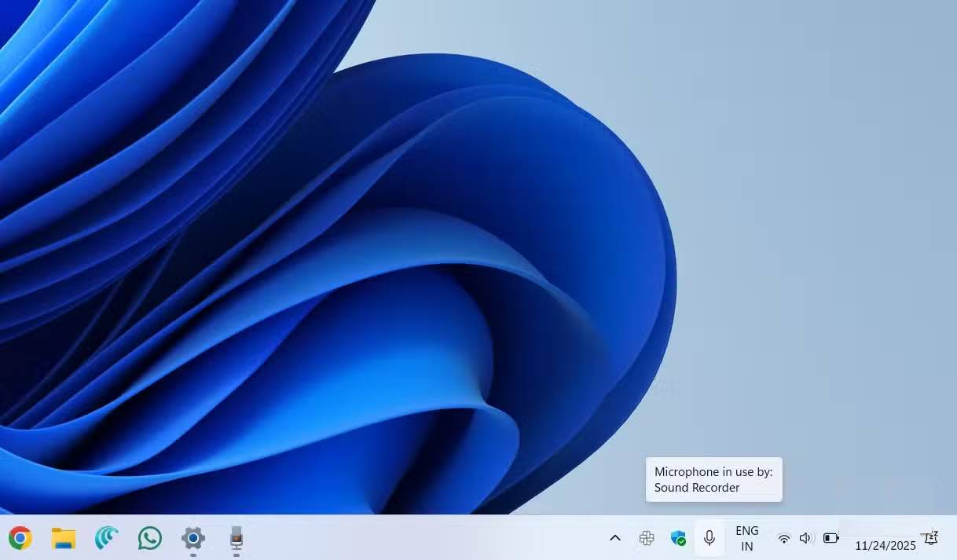Check battery status via the battery icon
The height and width of the screenshot is (560, 957).
[830, 538]
